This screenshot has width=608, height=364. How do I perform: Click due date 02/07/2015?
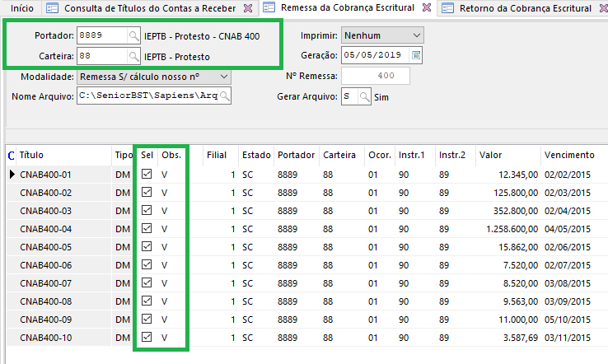tap(568, 265)
